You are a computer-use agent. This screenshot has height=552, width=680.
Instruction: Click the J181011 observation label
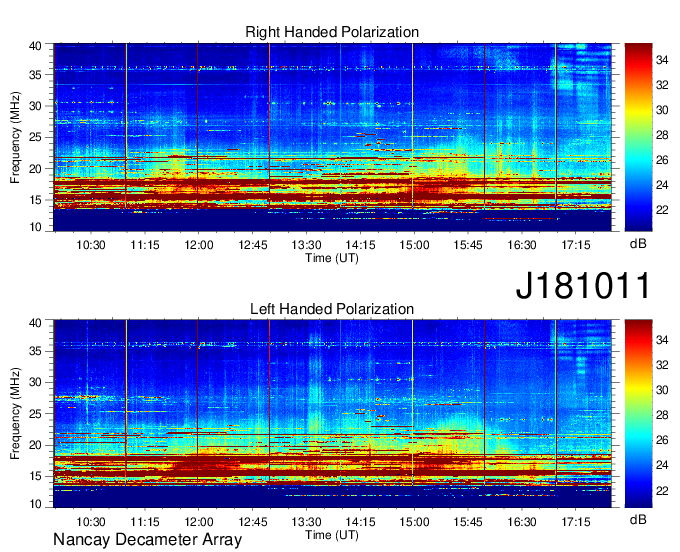[583, 285]
